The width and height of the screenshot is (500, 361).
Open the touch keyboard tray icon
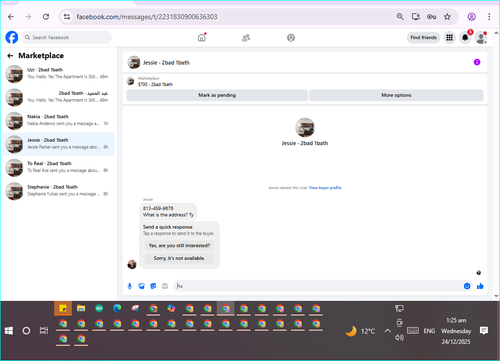pyautogui.click(x=413, y=331)
